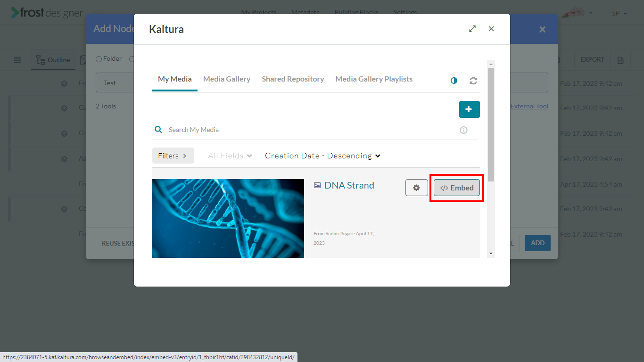Open settings gear for DNA Strand

(x=416, y=188)
